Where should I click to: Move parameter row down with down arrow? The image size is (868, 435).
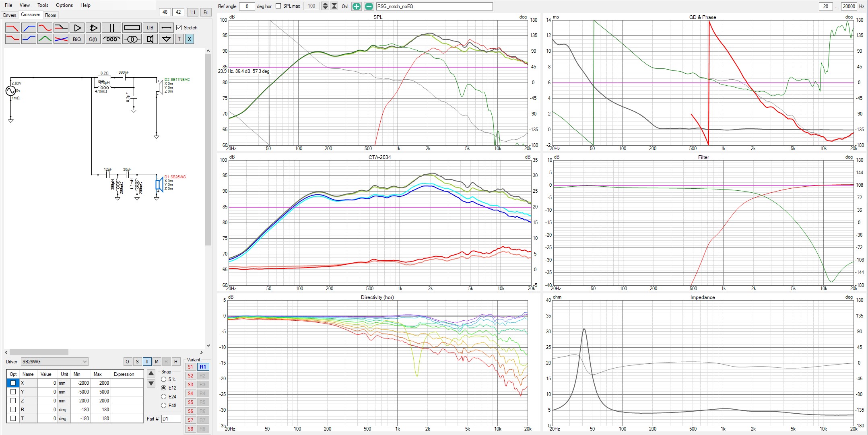(151, 383)
